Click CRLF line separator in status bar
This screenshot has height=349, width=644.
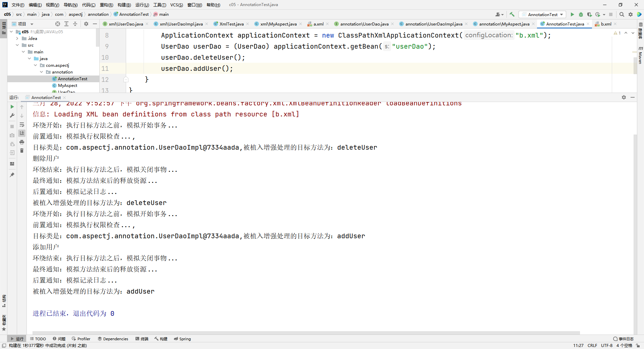pos(592,345)
